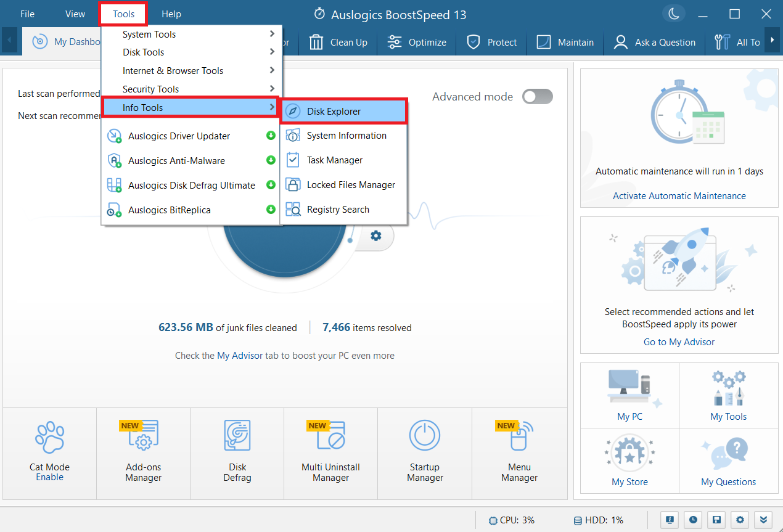Open the My Questions tile
Image resolution: width=783 pixels, height=532 pixels.
[729, 461]
